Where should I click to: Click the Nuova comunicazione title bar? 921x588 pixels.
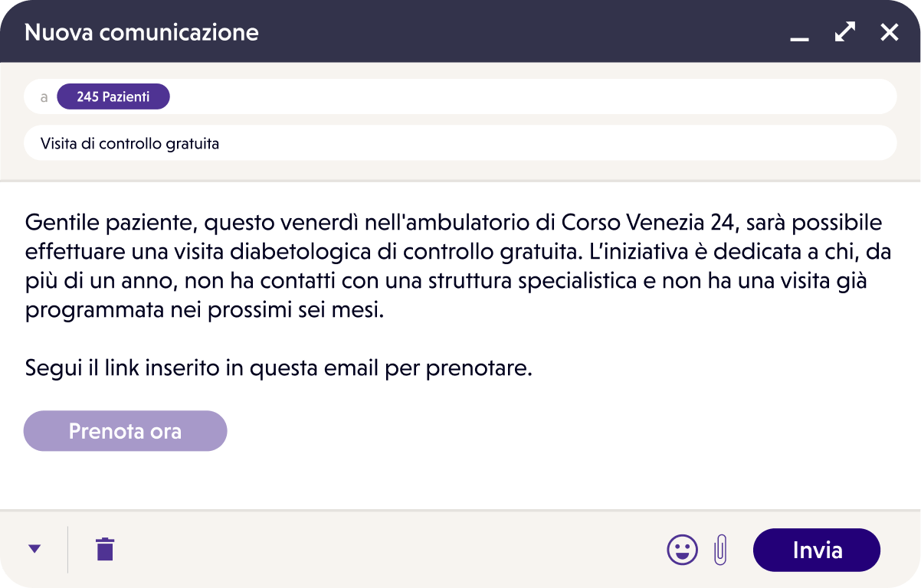(141, 32)
